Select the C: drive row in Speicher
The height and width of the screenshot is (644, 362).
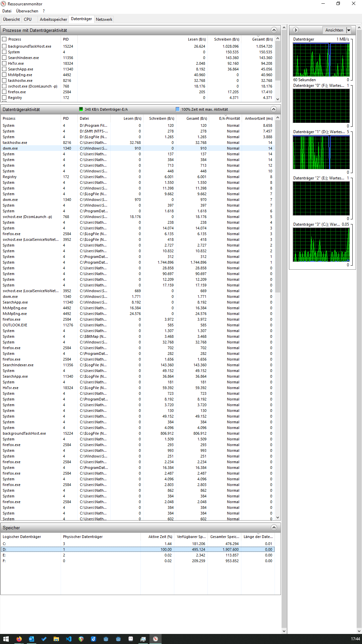pos(138,544)
